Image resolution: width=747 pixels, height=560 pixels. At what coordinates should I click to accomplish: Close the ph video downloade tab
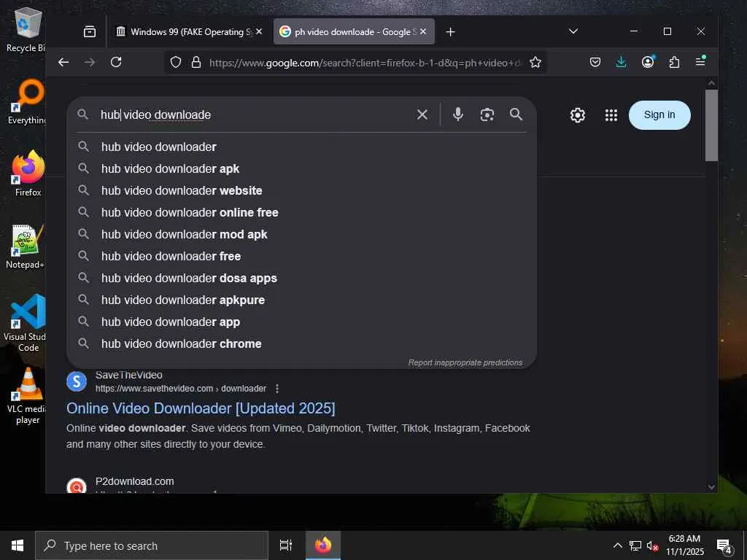pos(423,32)
